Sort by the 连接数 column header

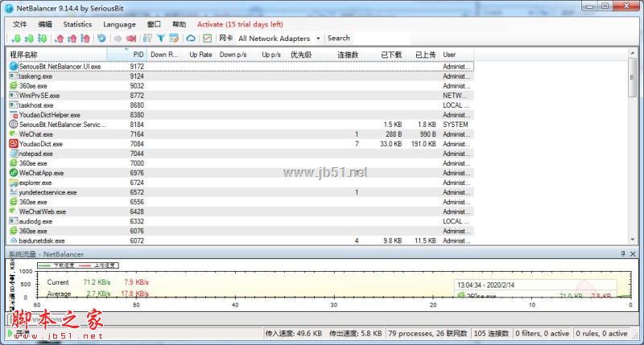pyautogui.click(x=340, y=55)
